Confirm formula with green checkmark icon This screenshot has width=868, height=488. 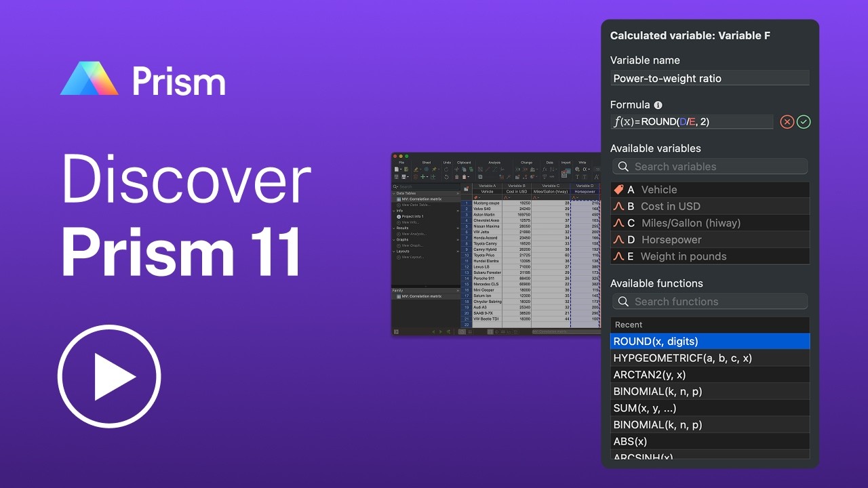pyautogui.click(x=804, y=122)
